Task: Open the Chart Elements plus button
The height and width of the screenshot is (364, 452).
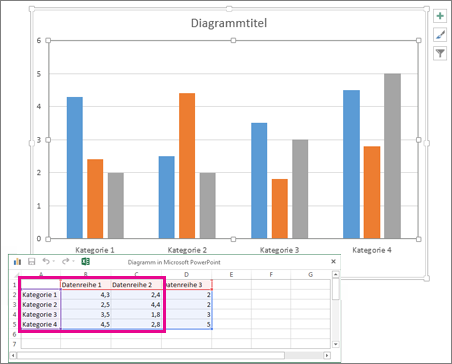Action: pos(440,16)
